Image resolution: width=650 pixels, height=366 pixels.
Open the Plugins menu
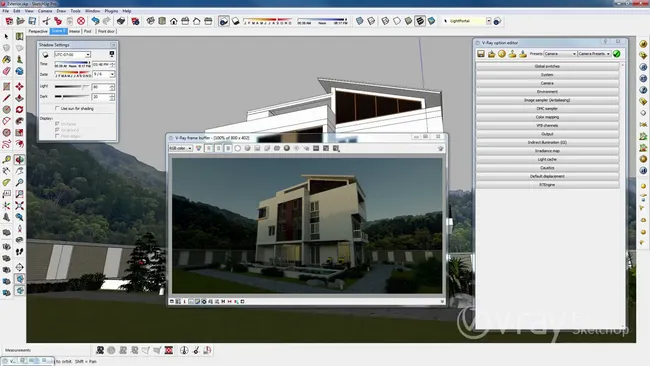click(111, 11)
